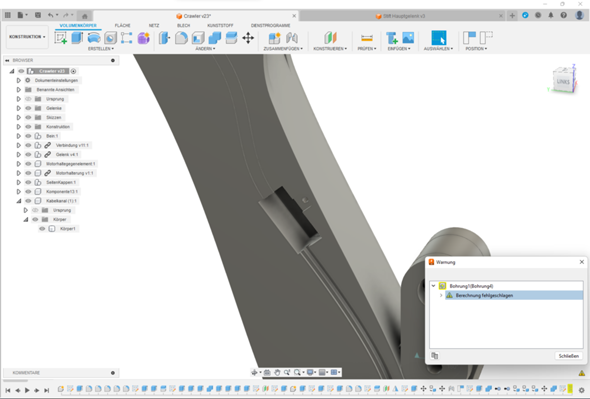Toggle visibility of Skizzen folder
Viewport: 590px width, 399px height.
(x=28, y=117)
